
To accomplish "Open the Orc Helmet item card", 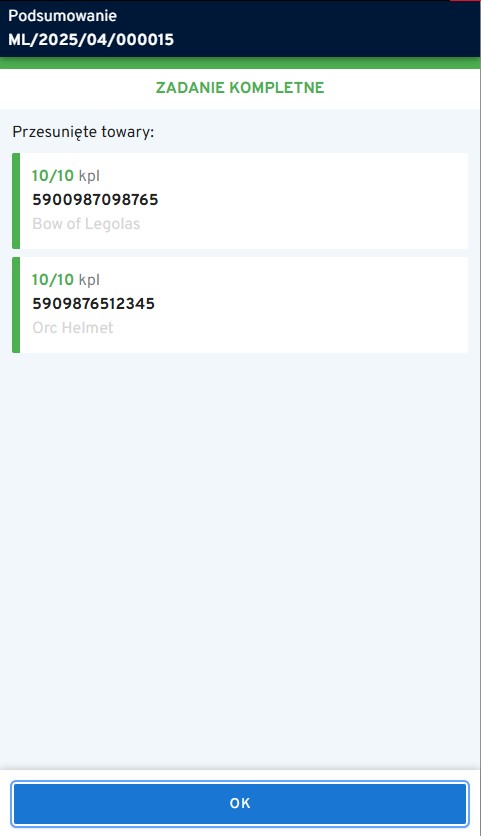I will (240, 305).
